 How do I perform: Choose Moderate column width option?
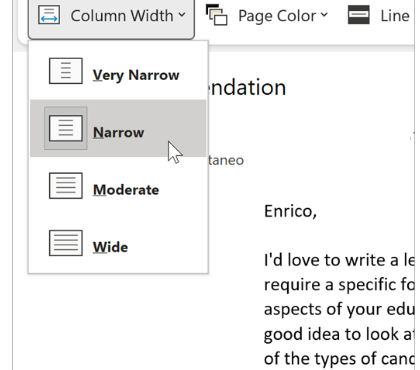118,186
